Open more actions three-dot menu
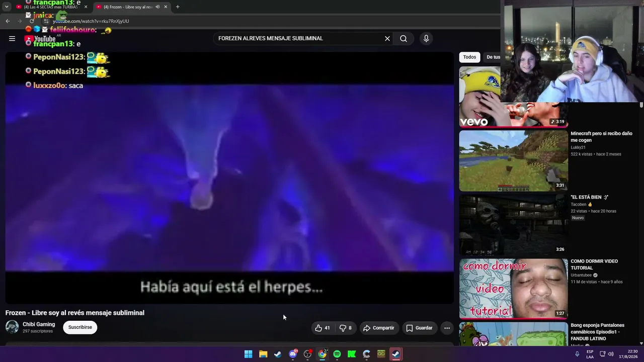 pos(447,328)
